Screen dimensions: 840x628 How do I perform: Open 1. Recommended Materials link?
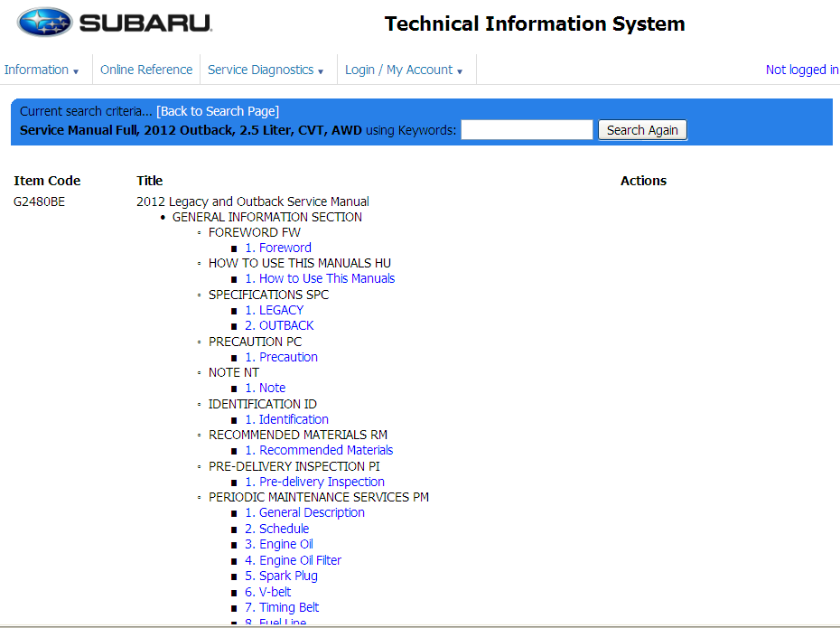pyautogui.click(x=319, y=450)
